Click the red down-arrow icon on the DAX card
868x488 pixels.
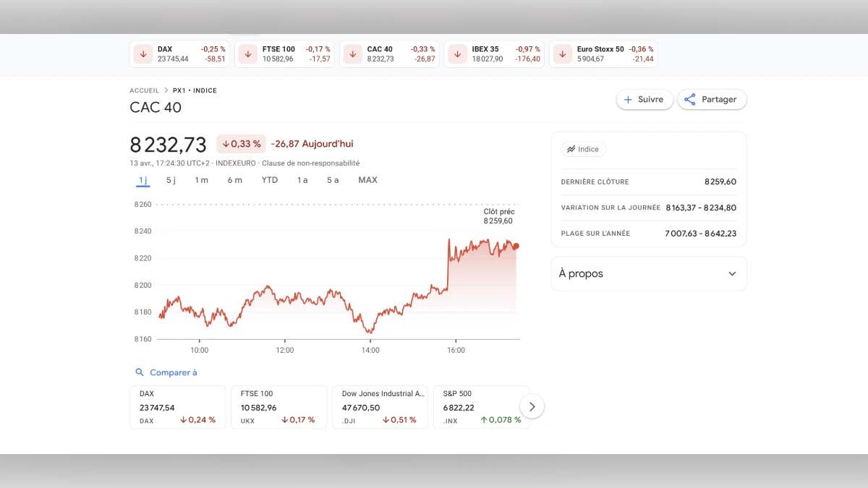143,53
